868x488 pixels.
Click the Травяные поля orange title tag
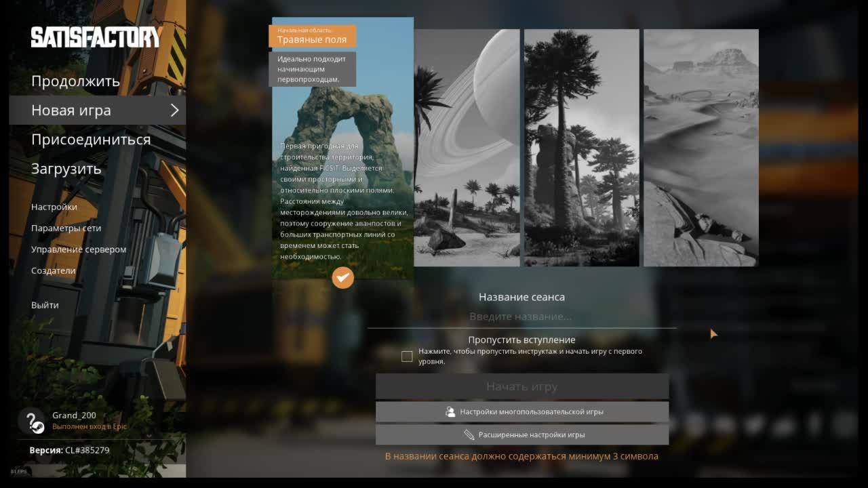312,36
